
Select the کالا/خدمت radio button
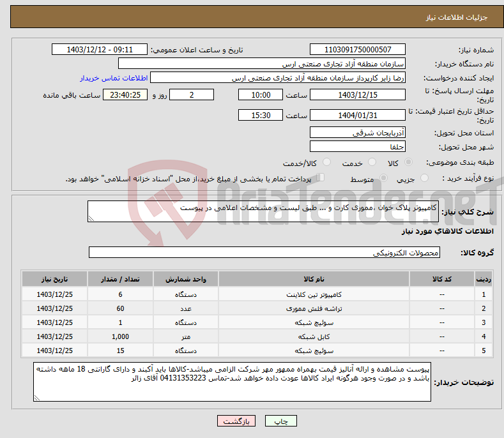(326, 162)
